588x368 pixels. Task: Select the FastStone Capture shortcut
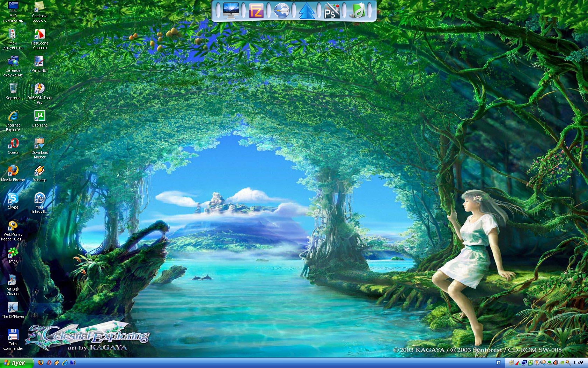click(40, 39)
